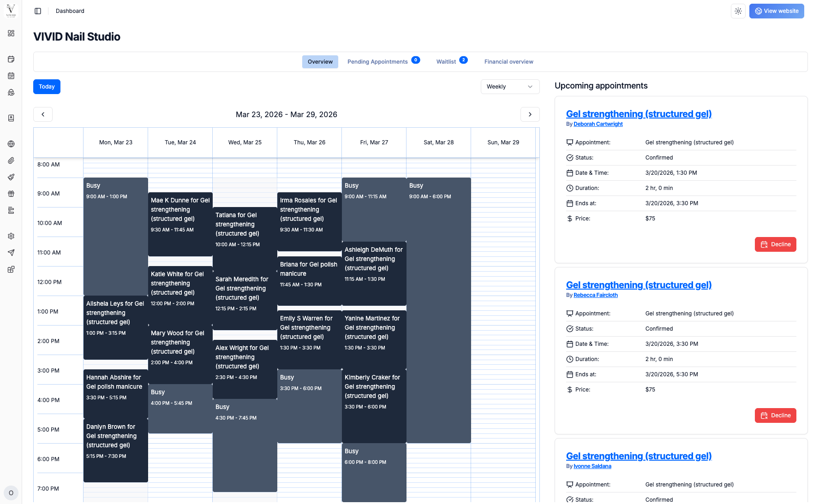
Task: Click the user avatar 'O' at sidebar bottom
Action: click(x=11, y=493)
